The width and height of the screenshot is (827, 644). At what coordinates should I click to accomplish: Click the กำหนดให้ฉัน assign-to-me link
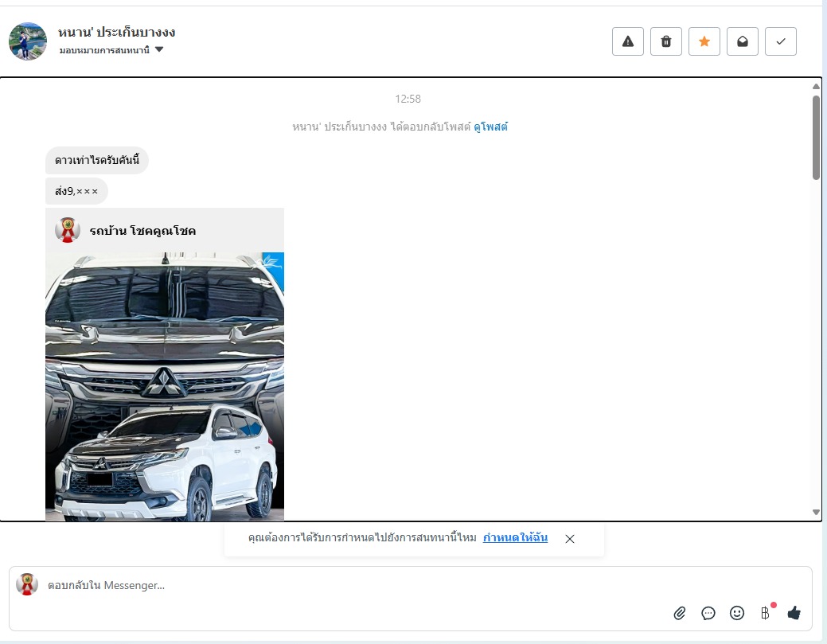pos(515,537)
